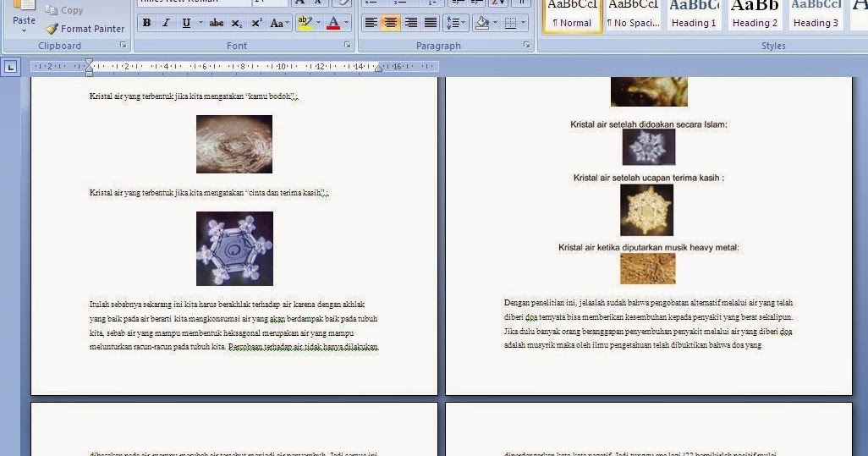The width and height of the screenshot is (868, 456).
Task: Apply the Heading 2 style
Action: point(755,15)
